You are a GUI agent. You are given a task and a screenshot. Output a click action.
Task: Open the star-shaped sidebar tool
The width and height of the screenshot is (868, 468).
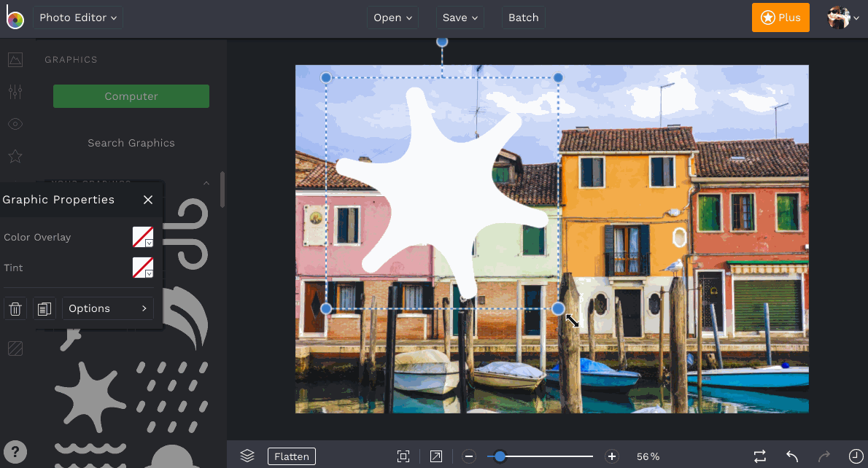(x=15, y=156)
